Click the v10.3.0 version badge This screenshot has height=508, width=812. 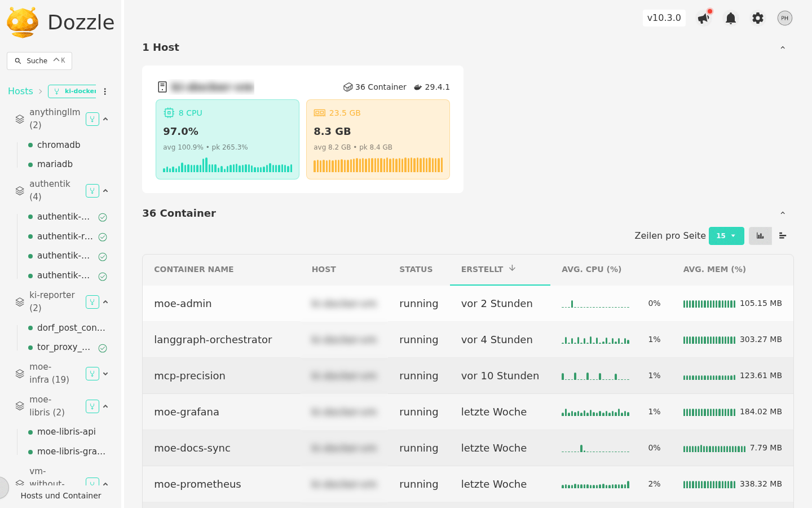pos(664,18)
